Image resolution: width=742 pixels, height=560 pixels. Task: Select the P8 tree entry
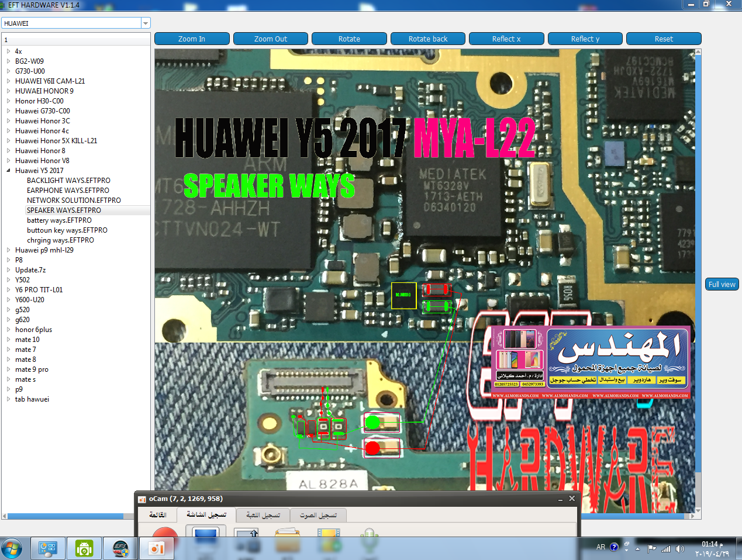tap(19, 260)
